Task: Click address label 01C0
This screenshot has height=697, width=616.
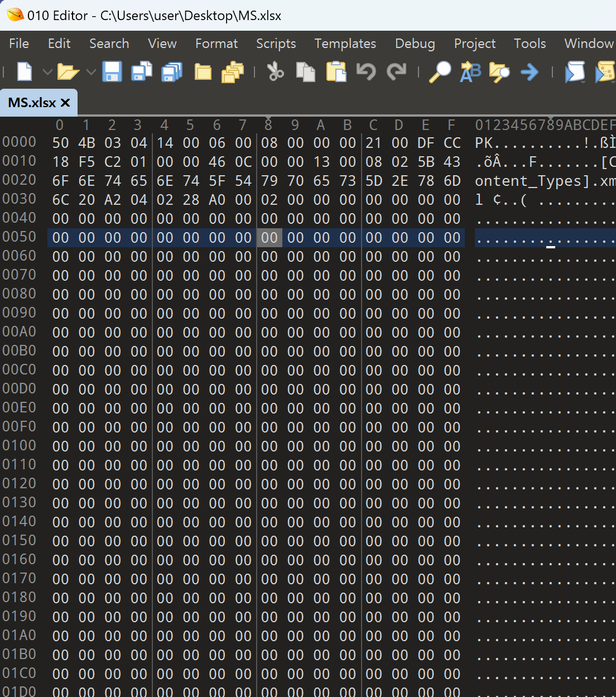Action: click(20, 673)
